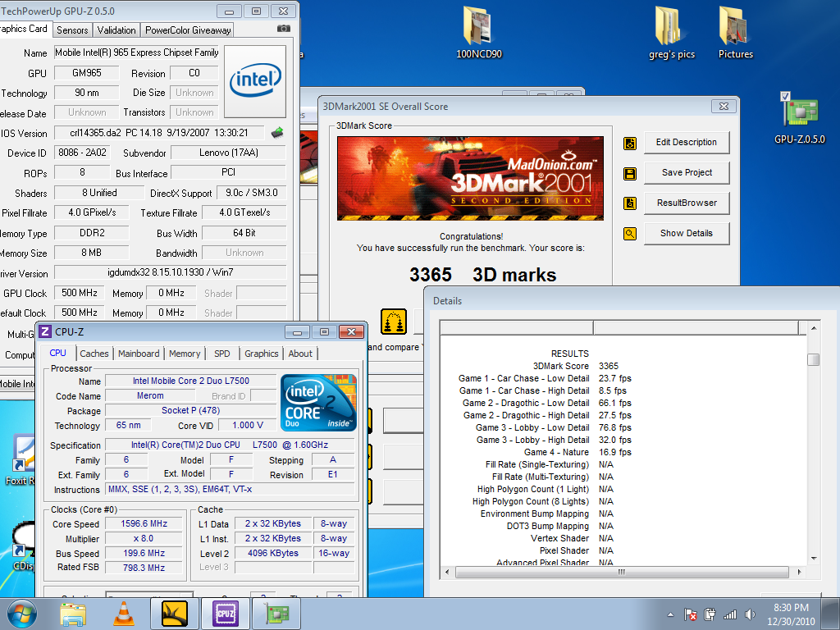The image size is (840, 630).
Task: Click the taskbar clock 8:30 PM
Action: (791, 608)
